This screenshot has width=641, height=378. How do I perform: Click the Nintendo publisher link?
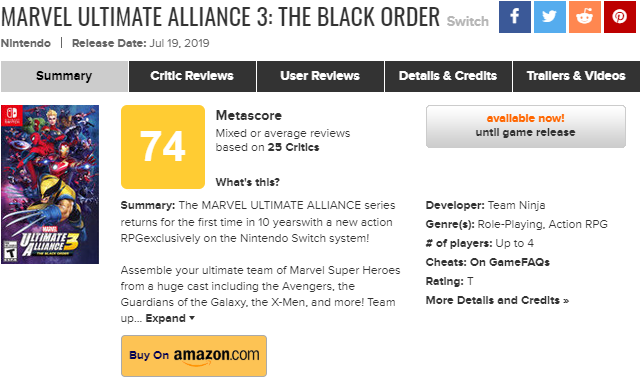tap(26, 43)
